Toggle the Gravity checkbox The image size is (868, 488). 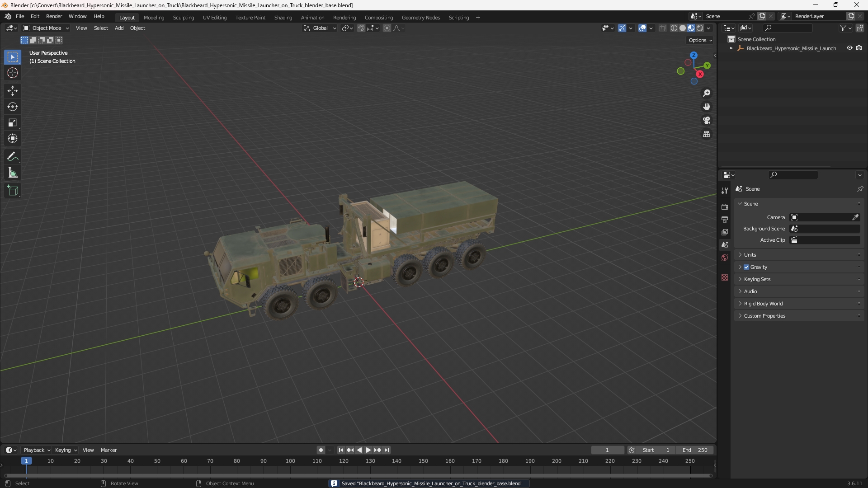coord(746,267)
